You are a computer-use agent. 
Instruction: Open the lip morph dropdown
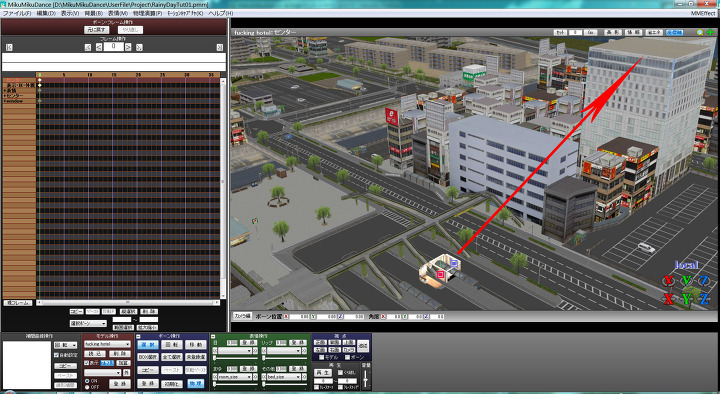click(284, 350)
